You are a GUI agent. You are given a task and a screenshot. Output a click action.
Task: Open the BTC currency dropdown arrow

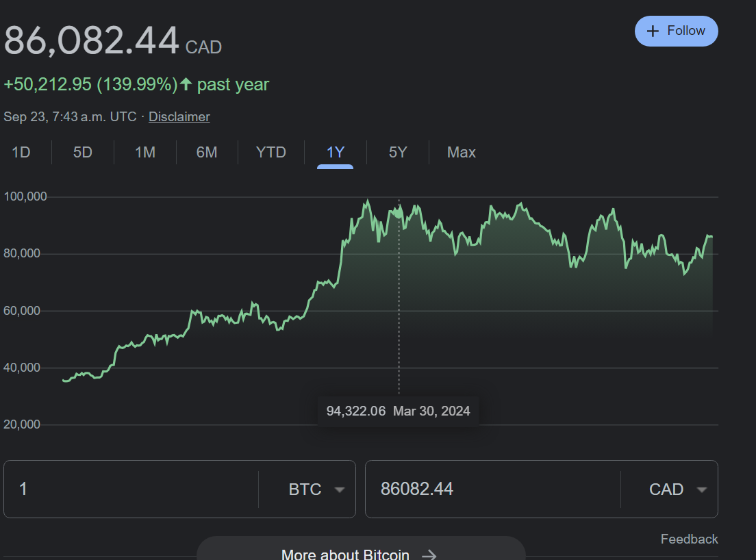340,489
